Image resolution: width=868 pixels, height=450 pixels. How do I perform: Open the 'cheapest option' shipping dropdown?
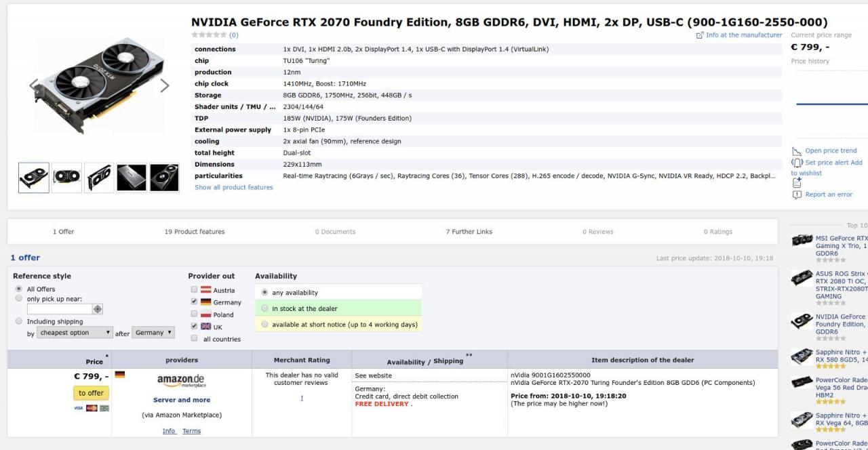click(75, 333)
